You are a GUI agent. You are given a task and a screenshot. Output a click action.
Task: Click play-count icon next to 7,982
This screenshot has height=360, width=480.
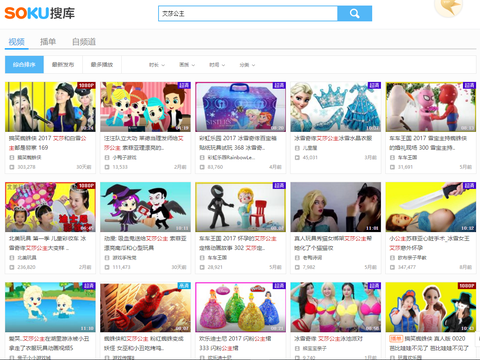[297, 267]
